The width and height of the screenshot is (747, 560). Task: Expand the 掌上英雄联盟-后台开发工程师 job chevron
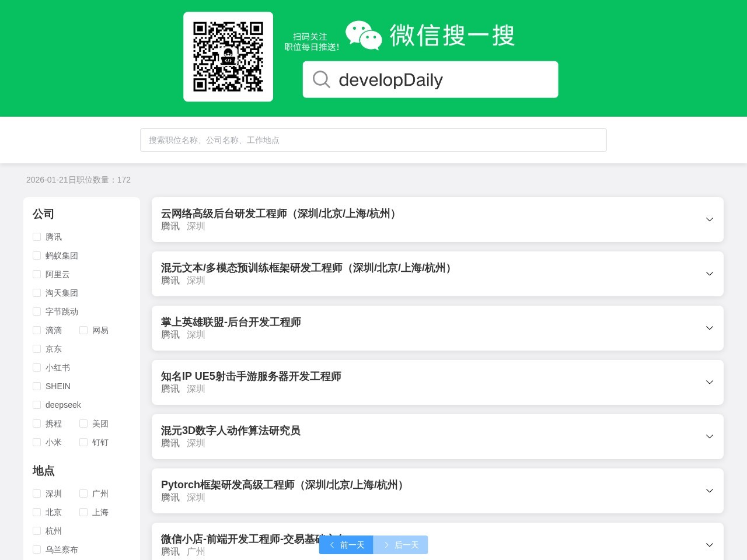[x=710, y=328]
